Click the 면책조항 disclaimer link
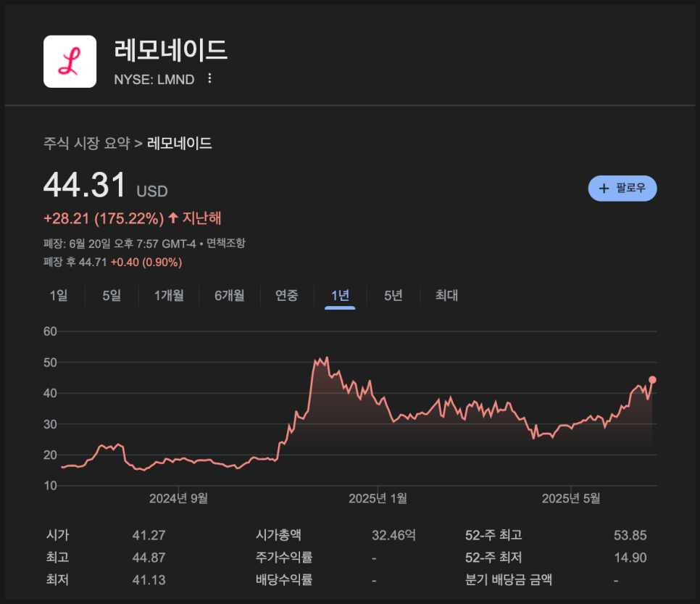This screenshot has width=700, height=604. click(x=226, y=243)
